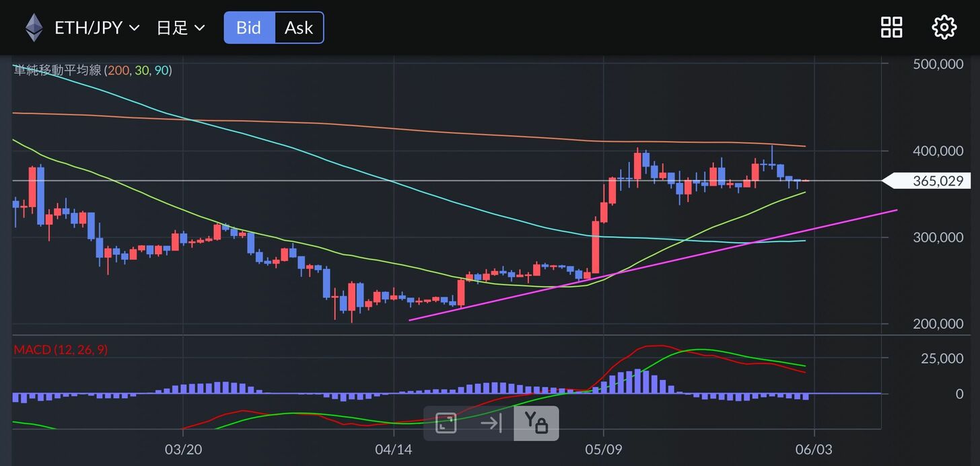Image resolution: width=980 pixels, height=466 pixels.
Task: Toggle the Y-axis lock icon
Action: 536,423
